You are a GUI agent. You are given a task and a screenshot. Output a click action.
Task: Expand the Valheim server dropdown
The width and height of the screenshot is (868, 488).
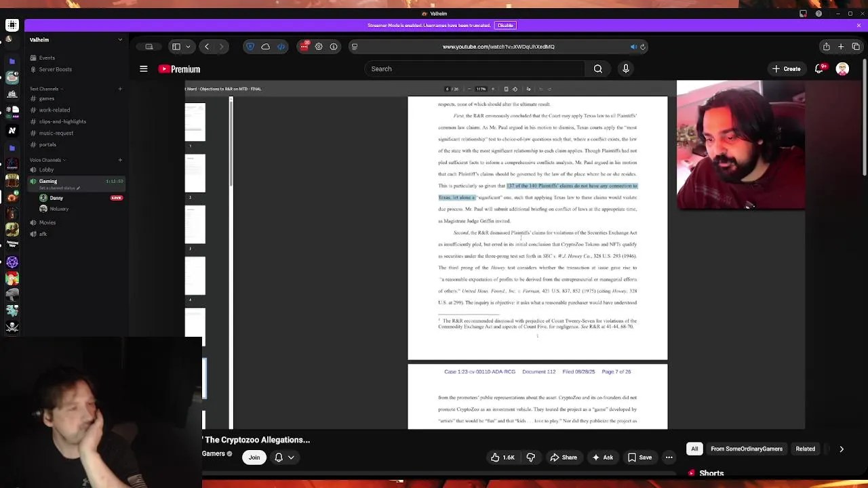(120, 40)
